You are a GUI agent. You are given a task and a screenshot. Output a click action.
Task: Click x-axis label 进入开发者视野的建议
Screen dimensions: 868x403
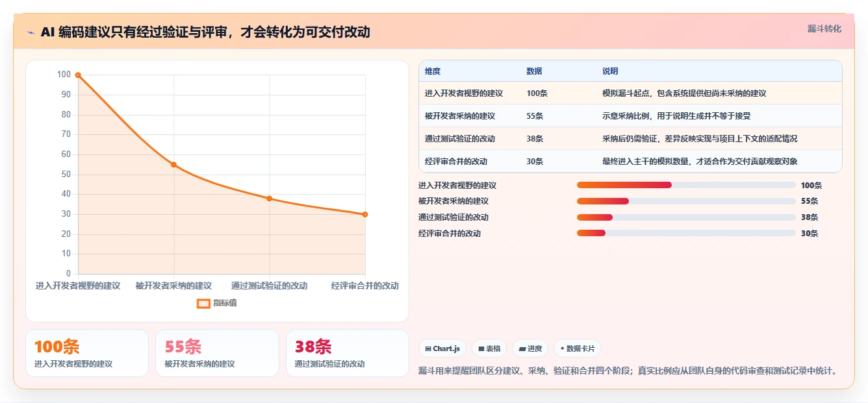(x=78, y=286)
